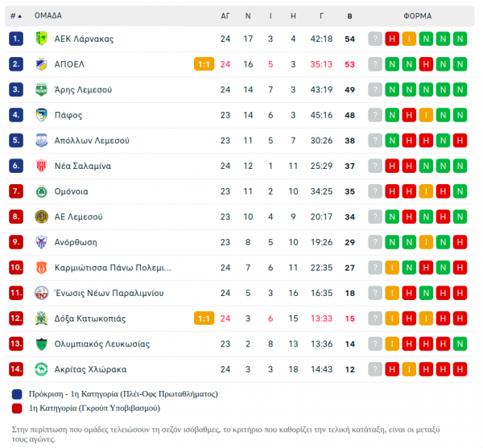The height and width of the screenshot is (448, 483).
Task: Click the Ακρίτας Χλώρακα round logo
Action: [x=41, y=369]
